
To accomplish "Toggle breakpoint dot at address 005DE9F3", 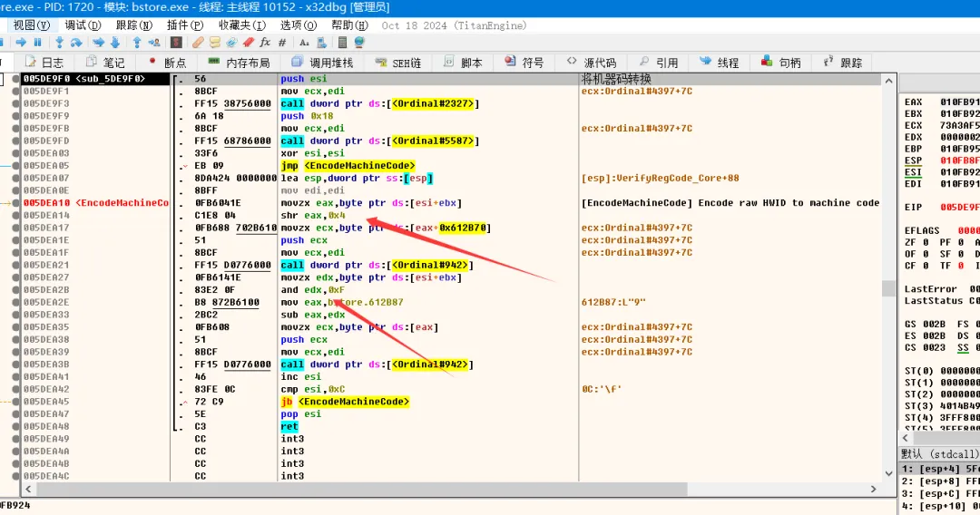I will tap(15, 103).
